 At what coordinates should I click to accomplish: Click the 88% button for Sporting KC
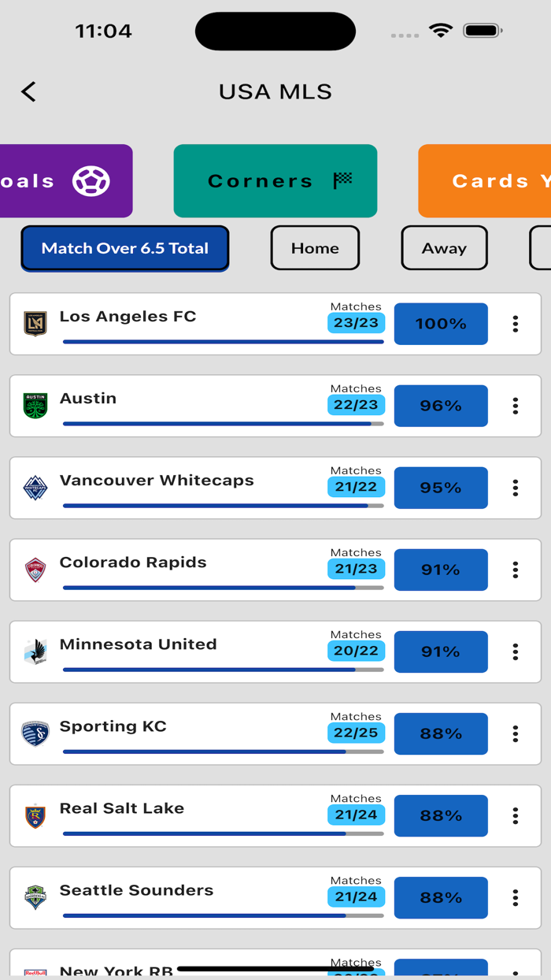pos(441,733)
